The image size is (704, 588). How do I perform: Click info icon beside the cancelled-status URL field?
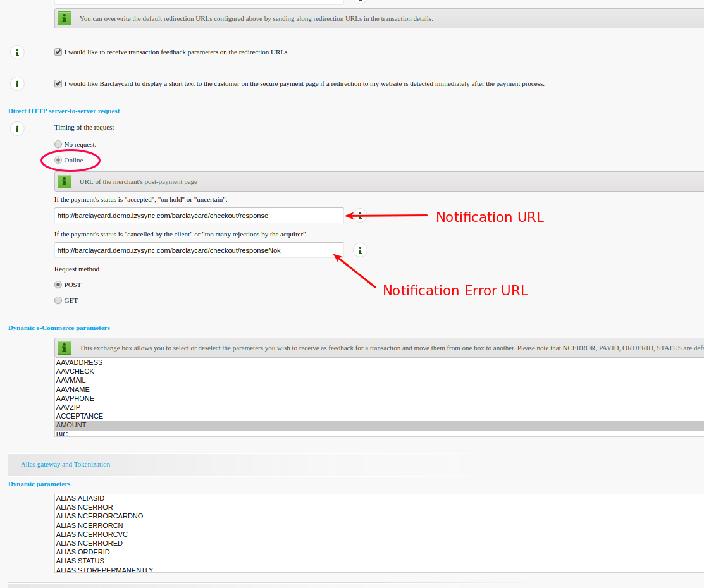[360, 250]
